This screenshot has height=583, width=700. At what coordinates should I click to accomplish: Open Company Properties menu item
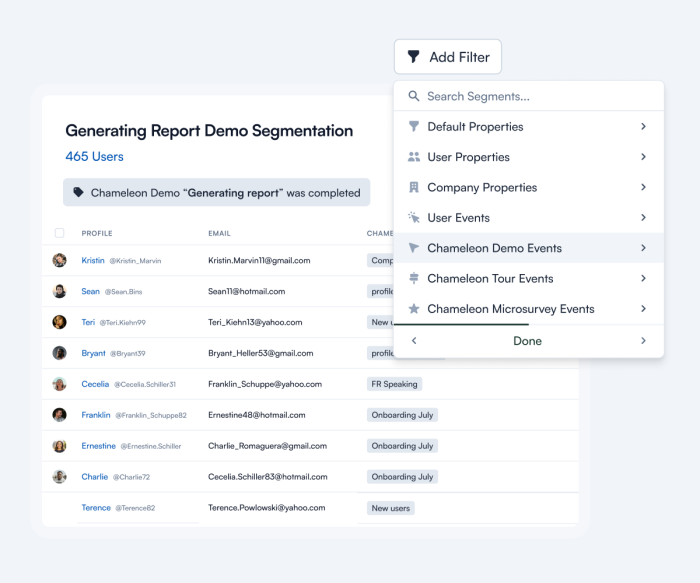[x=529, y=187]
